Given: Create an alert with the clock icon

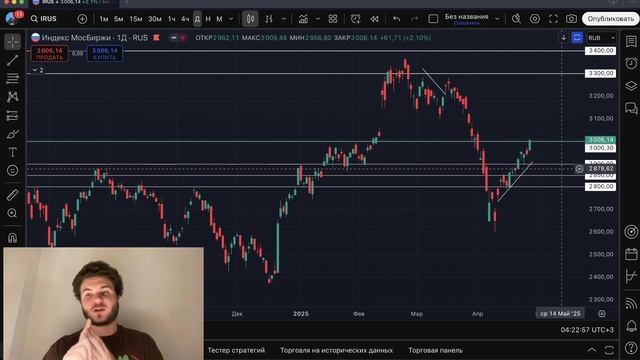Looking at the screenshot, I should point(356,19).
